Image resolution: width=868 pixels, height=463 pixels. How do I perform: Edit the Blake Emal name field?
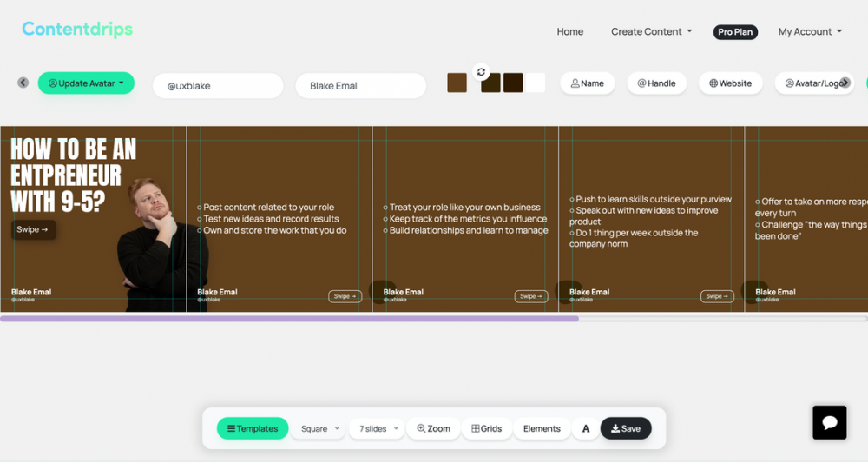[x=360, y=86]
